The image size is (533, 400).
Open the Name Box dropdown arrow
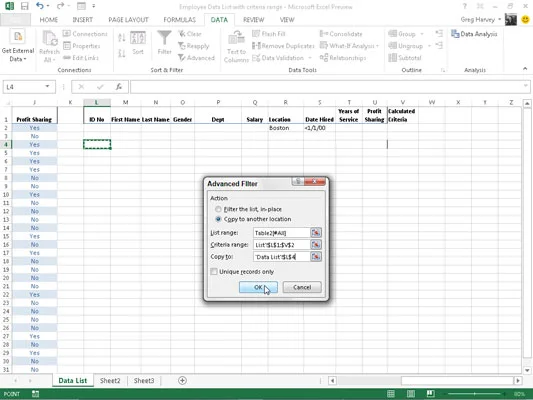coord(47,87)
